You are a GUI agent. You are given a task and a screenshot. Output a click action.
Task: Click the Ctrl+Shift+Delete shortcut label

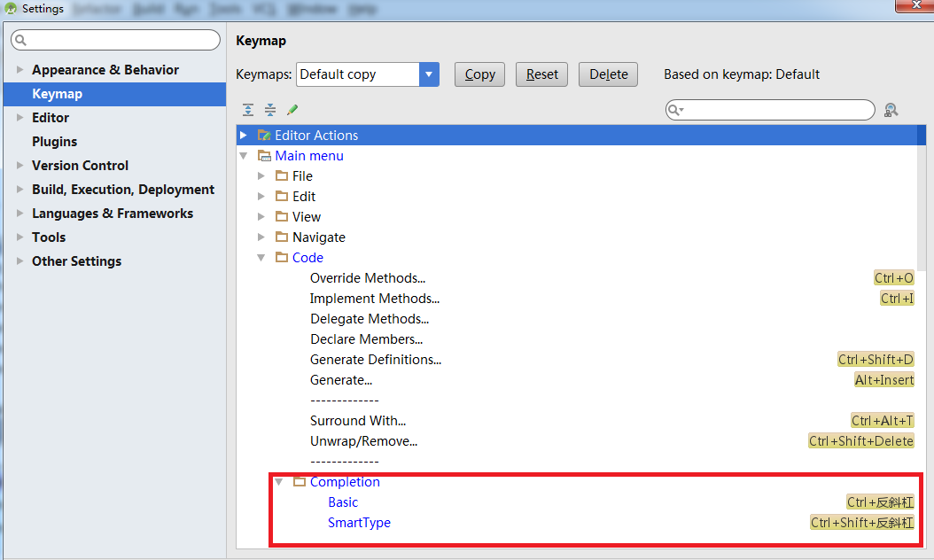(x=860, y=441)
